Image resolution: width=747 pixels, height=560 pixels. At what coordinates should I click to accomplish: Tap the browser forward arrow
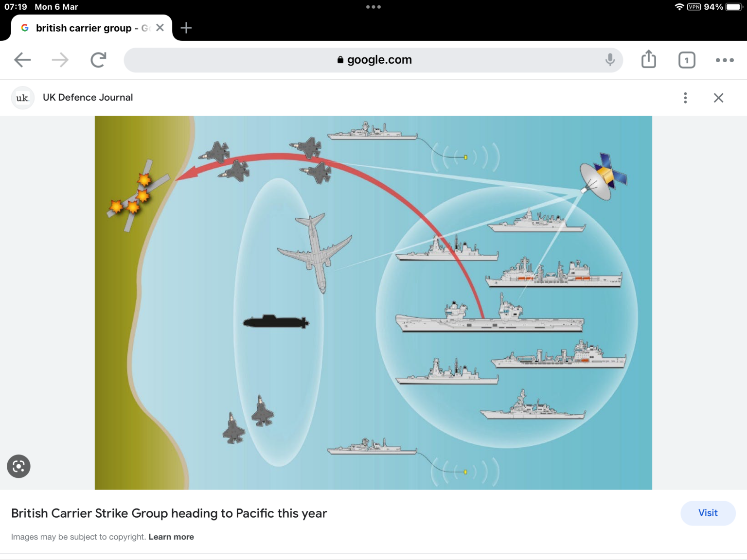tap(60, 60)
